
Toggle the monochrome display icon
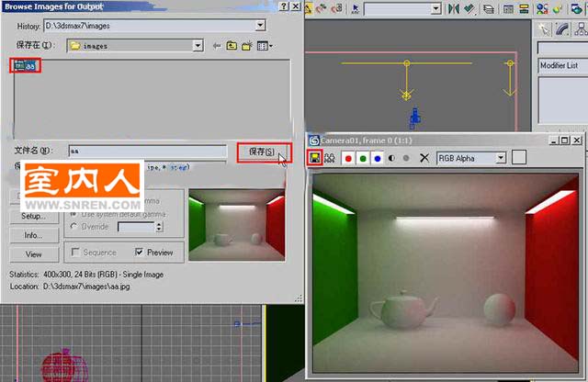pos(406,158)
